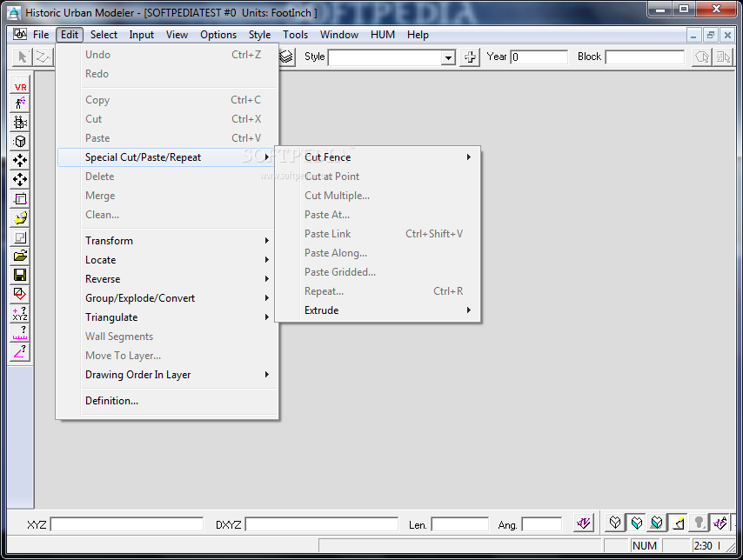743x560 pixels.
Task: Expand the Locate submenu
Action: coord(167,260)
